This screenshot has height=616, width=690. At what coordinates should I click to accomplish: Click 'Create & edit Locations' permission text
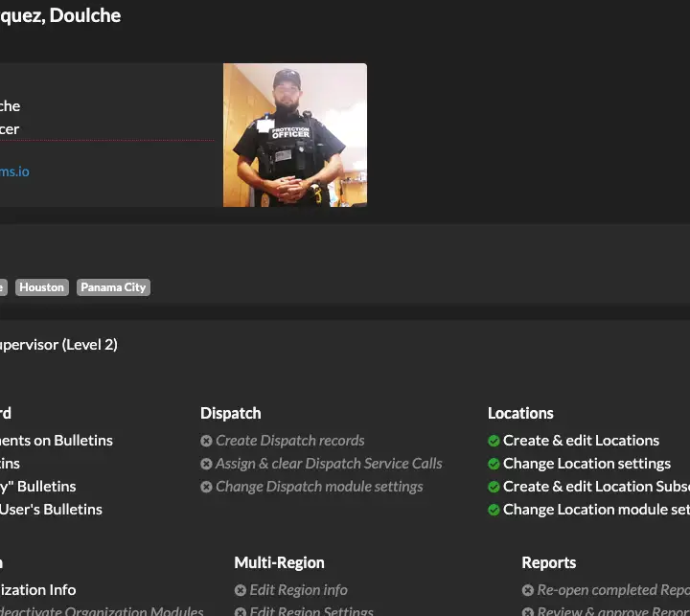(x=581, y=441)
